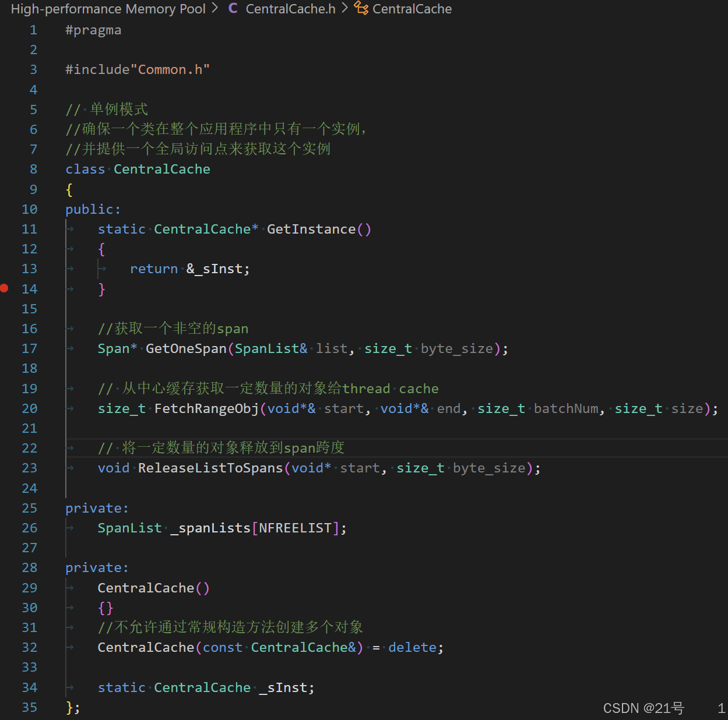This screenshot has width=728, height=720.
Task: Click the opening brace on line 9
Action: pyautogui.click(x=69, y=189)
